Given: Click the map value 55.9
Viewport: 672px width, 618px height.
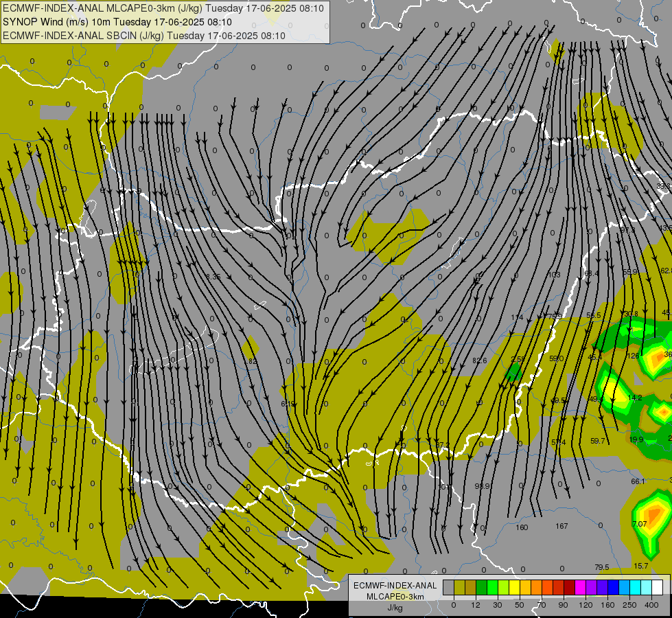Looking at the screenshot, I should [x=630, y=272].
